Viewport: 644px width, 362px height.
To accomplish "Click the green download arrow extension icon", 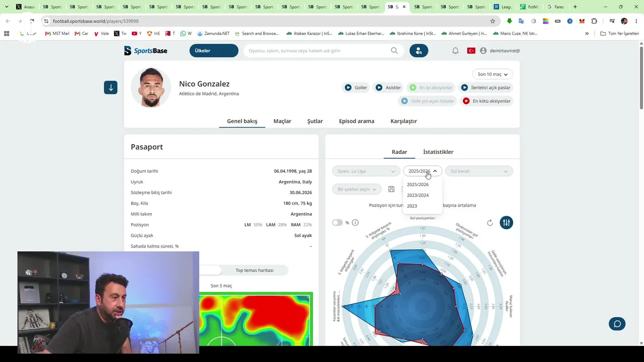I will point(509,21).
